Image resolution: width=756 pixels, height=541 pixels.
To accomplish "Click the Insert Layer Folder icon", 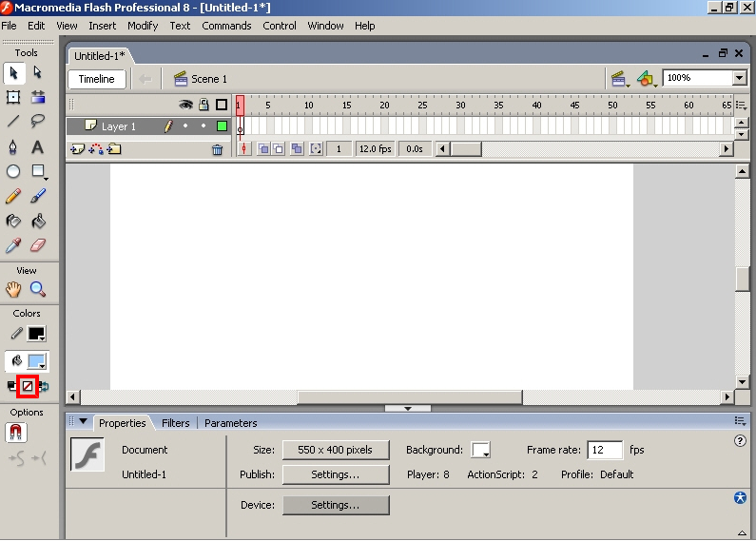I will click(114, 149).
